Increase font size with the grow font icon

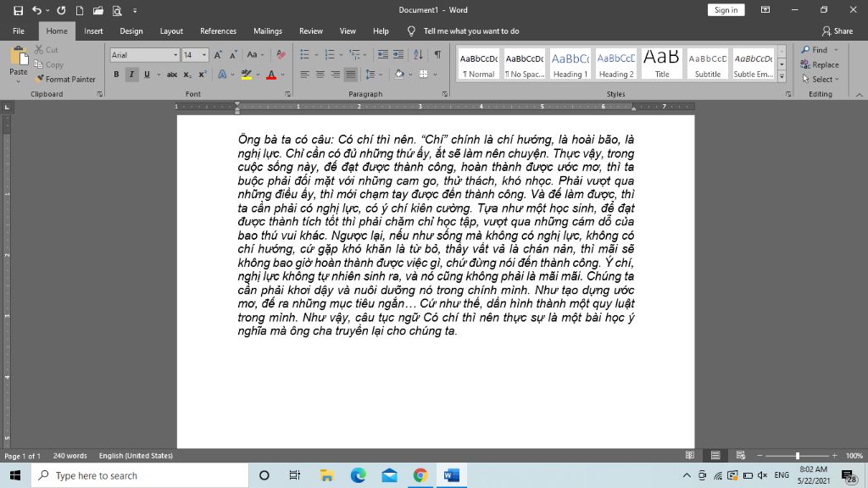point(218,55)
